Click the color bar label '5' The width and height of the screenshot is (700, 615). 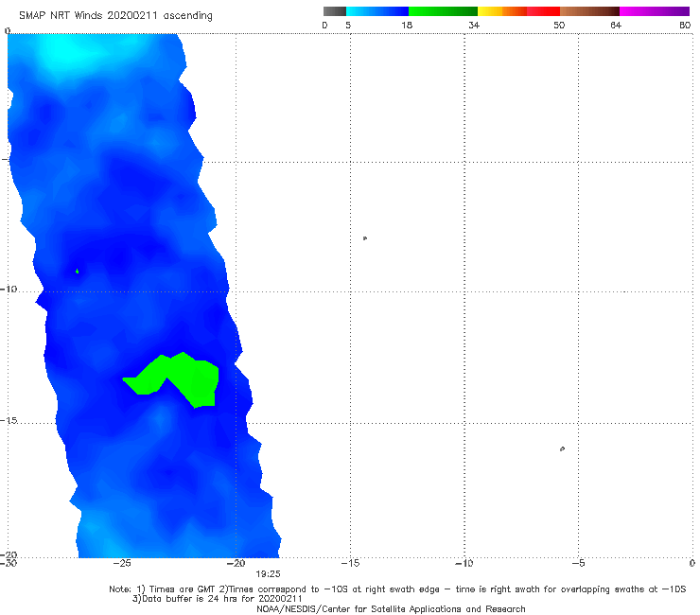click(348, 25)
